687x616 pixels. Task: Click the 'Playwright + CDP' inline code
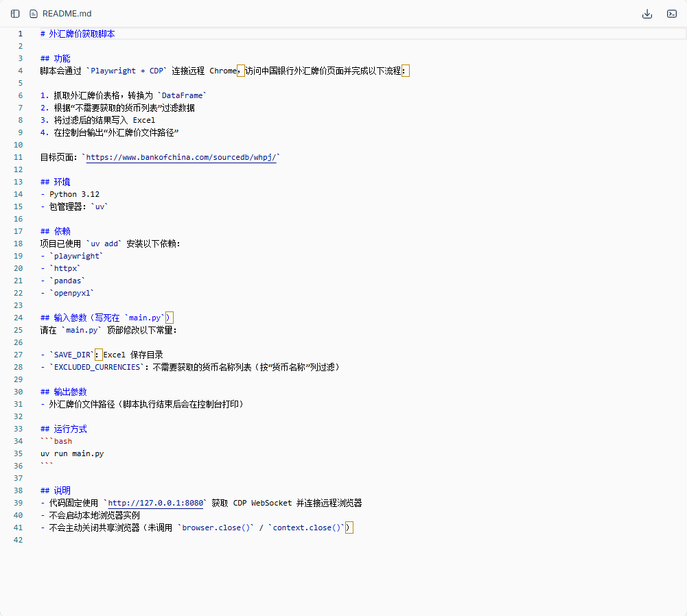[x=126, y=71]
